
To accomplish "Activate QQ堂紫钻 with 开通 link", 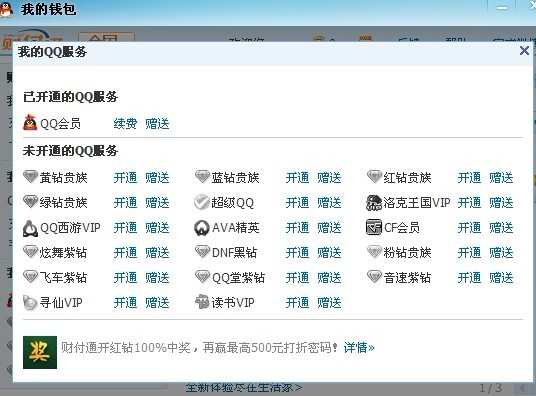I will click(x=297, y=278).
